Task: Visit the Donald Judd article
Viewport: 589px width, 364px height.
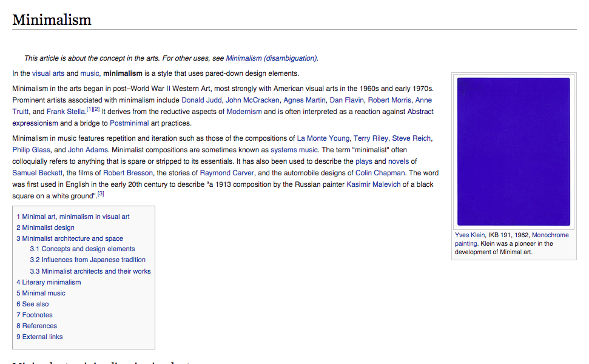Action: [201, 99]
